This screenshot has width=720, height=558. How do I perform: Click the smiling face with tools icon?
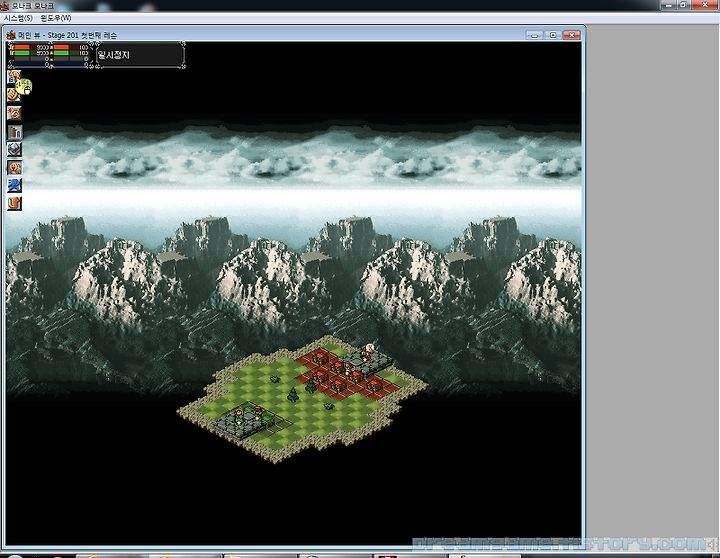click(14, 167)
